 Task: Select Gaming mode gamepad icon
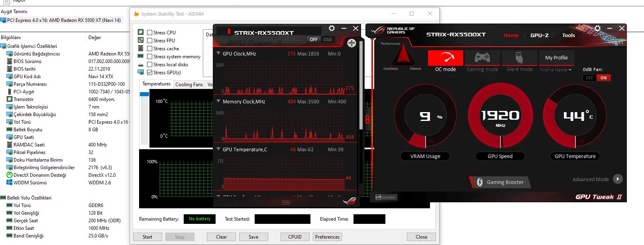pos(482,58)
